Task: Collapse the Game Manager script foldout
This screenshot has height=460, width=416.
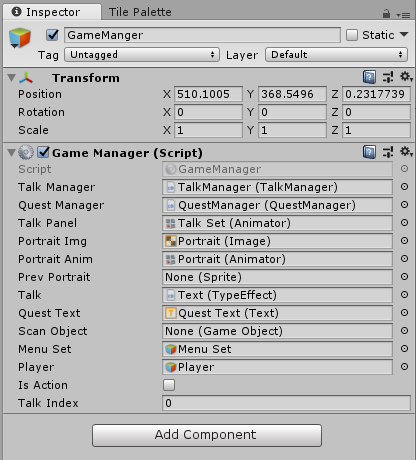Action: coord(12,153)
